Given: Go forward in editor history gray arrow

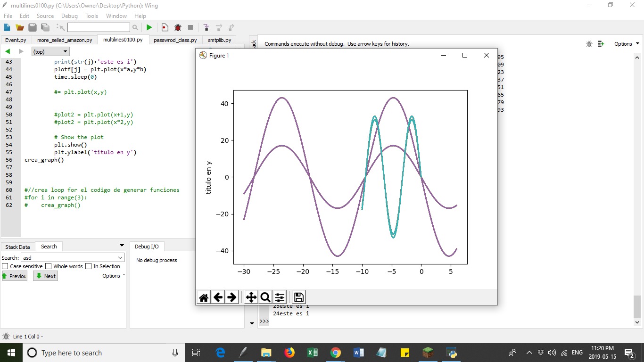Looking at the screenshot, I should pos(21,51).
